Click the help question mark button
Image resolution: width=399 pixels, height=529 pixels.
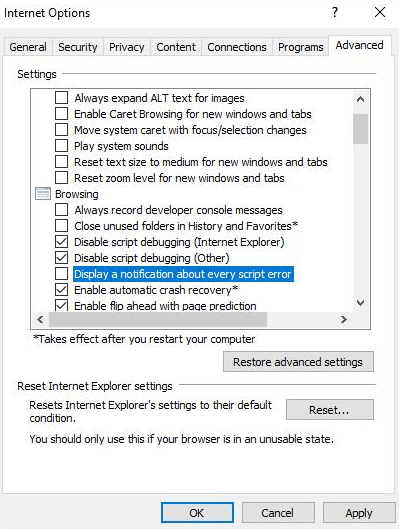click(x=335, y=12)
